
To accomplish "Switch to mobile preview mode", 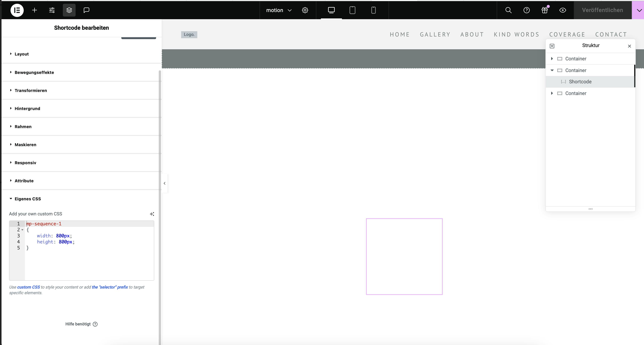I will 373,10.
